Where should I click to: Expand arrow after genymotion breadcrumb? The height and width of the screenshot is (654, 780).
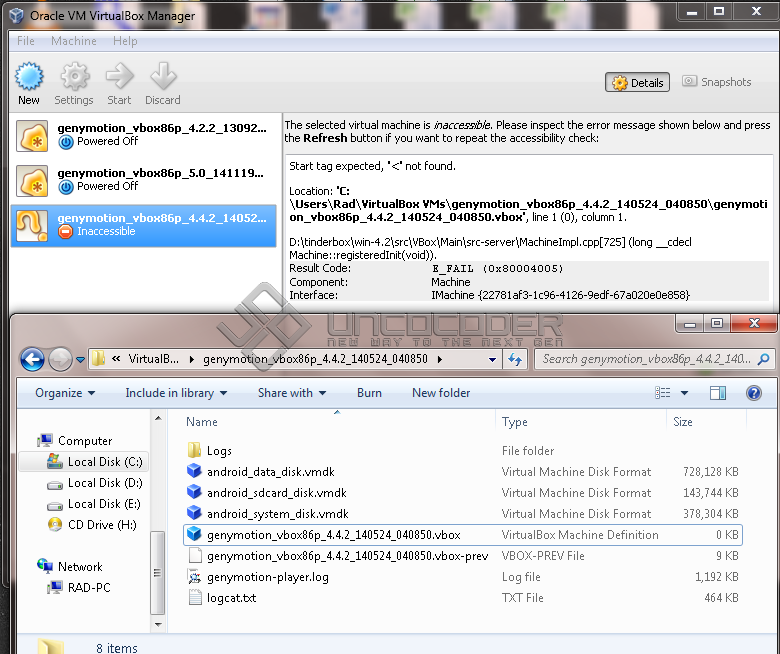[x=440, y=359]
